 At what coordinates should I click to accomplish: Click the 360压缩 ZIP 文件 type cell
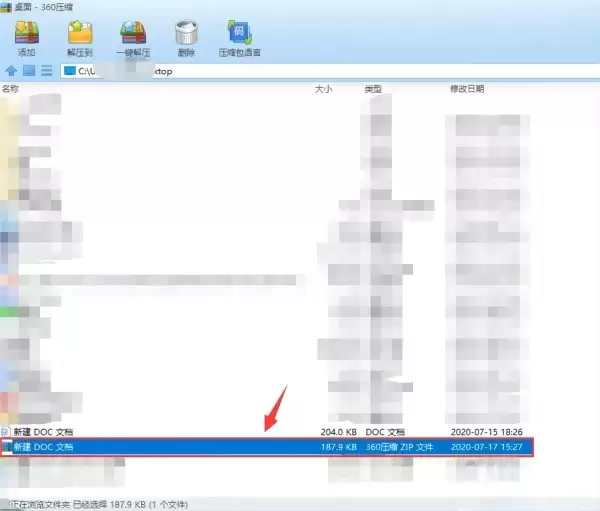(x=399, y=447)
